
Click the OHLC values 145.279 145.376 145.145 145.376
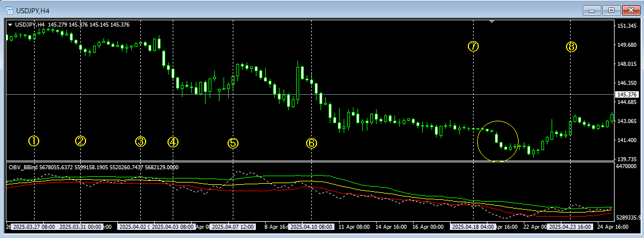(88, 25)
